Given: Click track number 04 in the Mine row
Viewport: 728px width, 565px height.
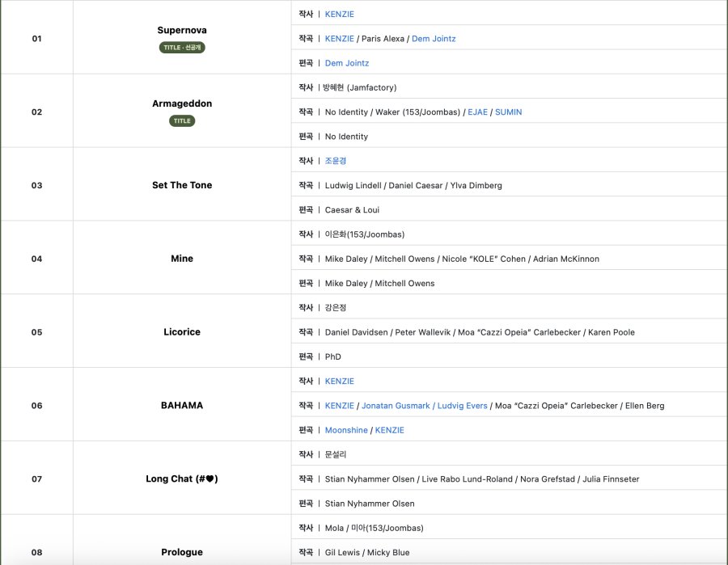Looking at the screenshot, I should coord(36,259).
